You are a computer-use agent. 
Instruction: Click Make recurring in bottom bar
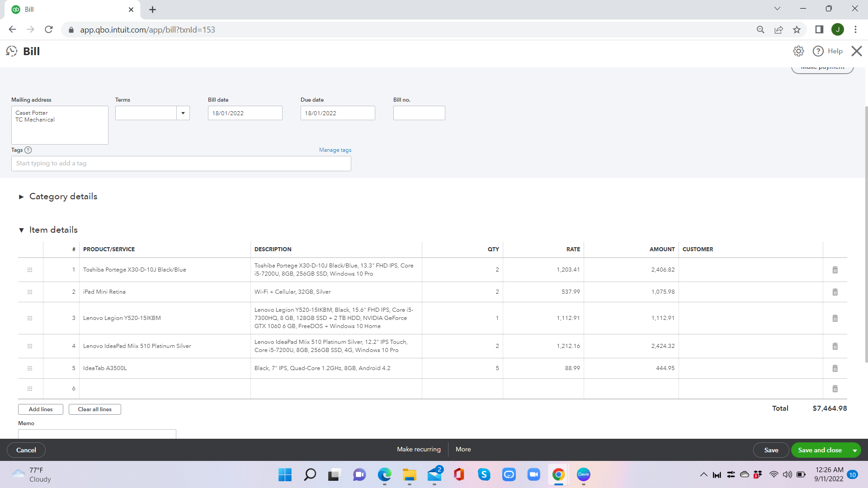(419, 449)
